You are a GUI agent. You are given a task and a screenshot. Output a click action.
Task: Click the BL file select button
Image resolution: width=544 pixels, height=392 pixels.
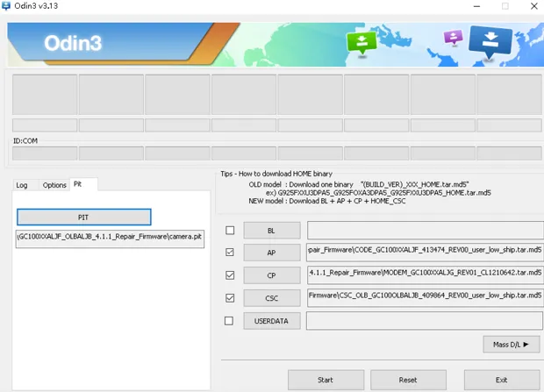272,231
